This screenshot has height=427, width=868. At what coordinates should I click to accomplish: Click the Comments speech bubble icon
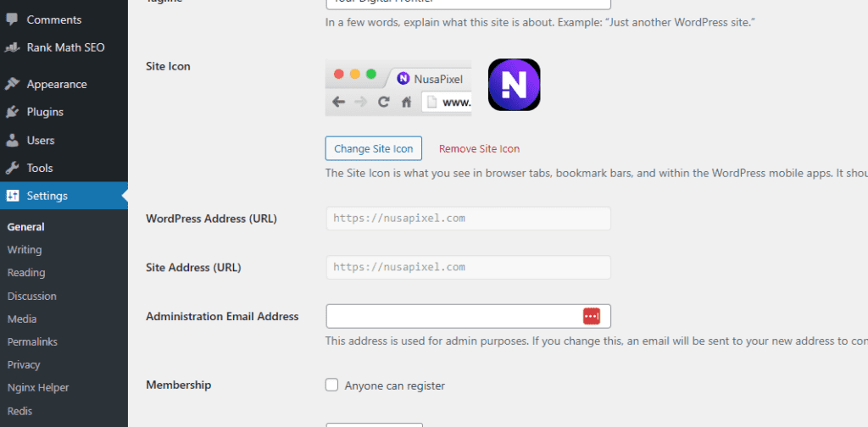coord(12,19)
